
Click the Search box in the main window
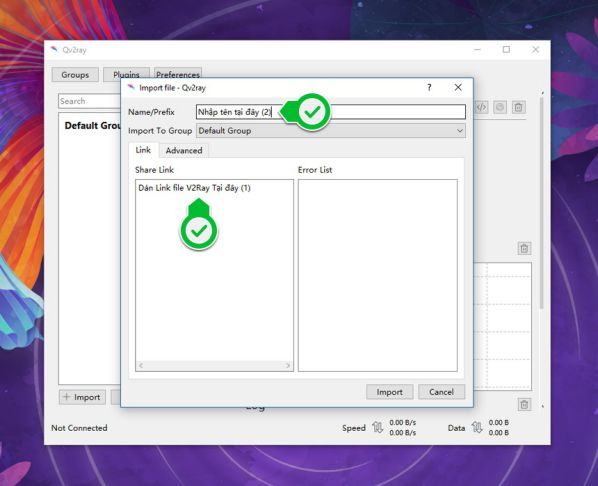coord(89,101)
